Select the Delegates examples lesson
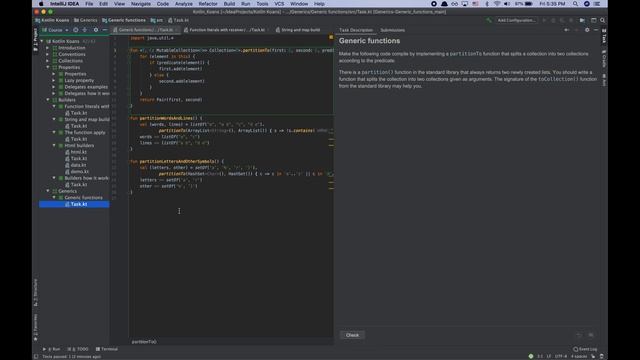The width and height of the screenshot is (640, 360). pos(84,87)
